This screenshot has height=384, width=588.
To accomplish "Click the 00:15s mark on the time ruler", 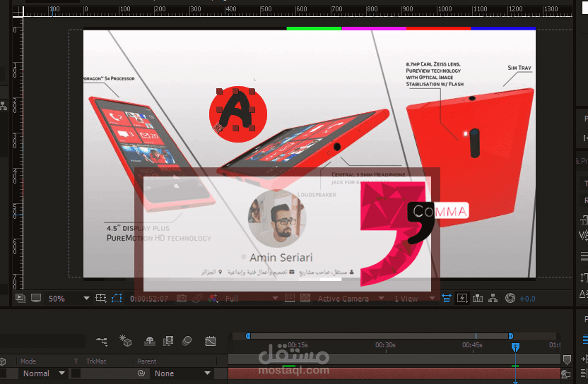I will 298,344.
